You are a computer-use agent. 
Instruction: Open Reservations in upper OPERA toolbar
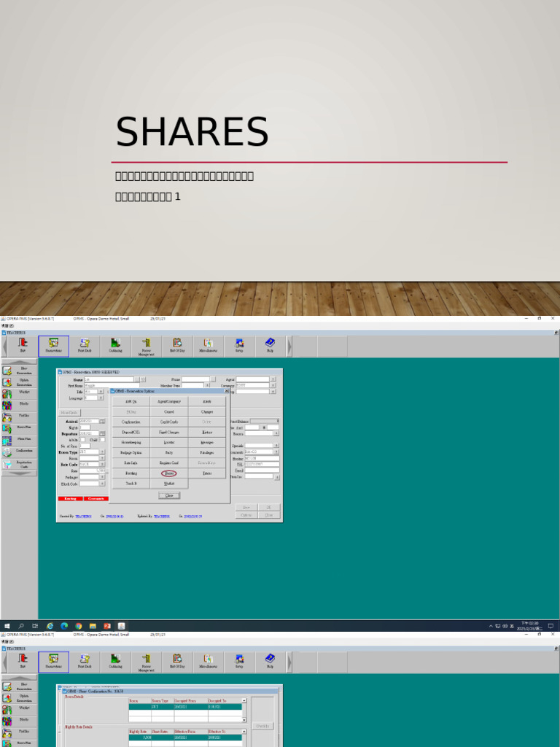click(53, 346)
